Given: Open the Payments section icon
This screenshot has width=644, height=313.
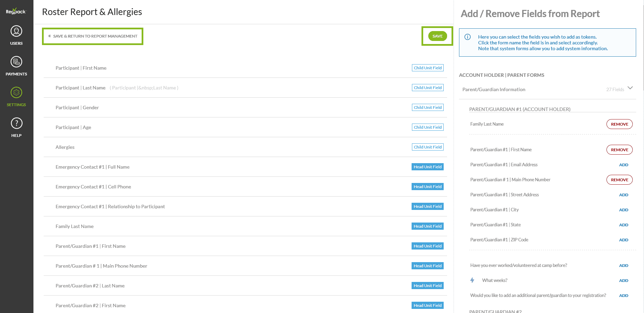Looking at the screenshot, I should pyautogui.click(x=16, y=62).
